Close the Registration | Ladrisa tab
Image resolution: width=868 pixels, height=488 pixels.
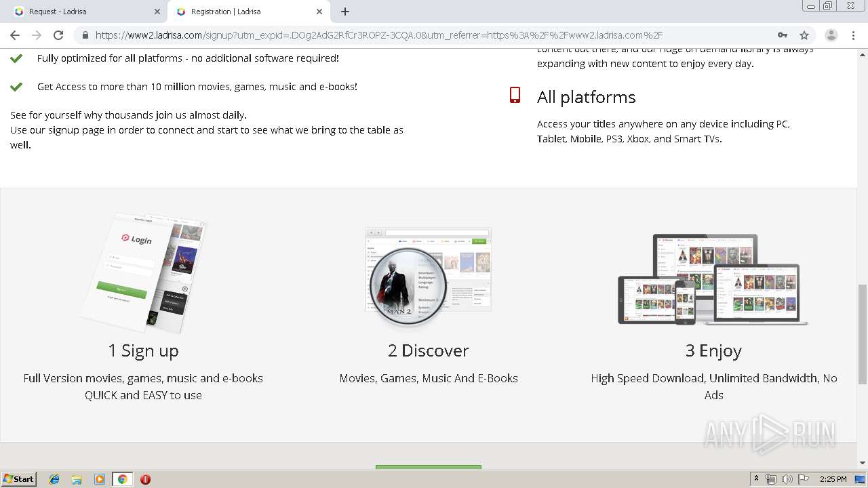[319, 12]
